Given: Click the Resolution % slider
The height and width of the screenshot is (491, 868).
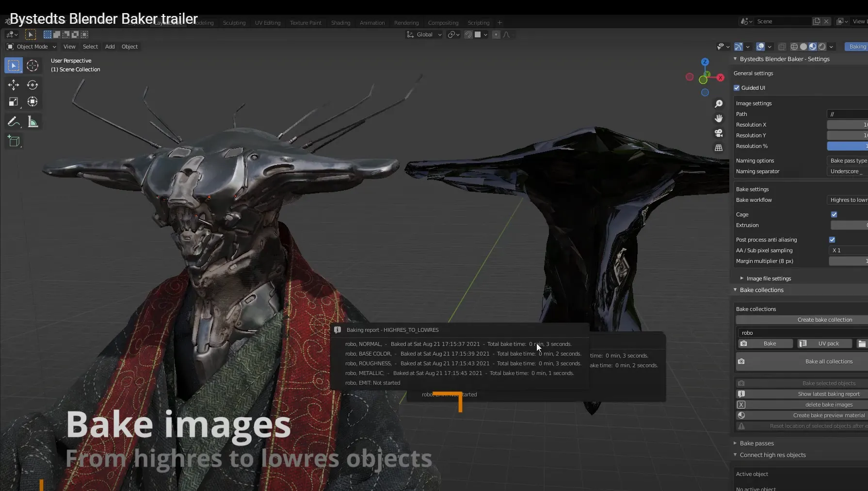Looking at the screenshot, I should 847,146.
